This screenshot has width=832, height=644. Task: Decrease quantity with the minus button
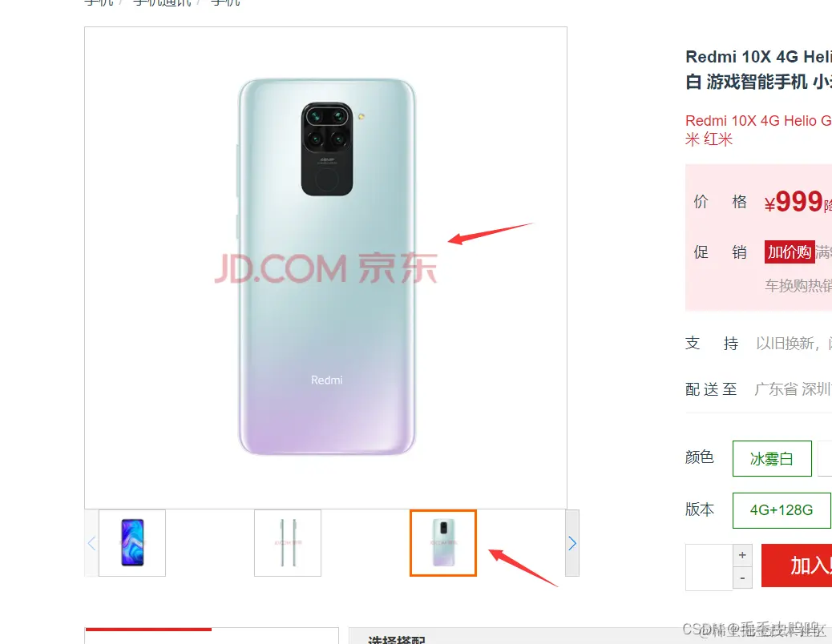click(x=742, y=578)
